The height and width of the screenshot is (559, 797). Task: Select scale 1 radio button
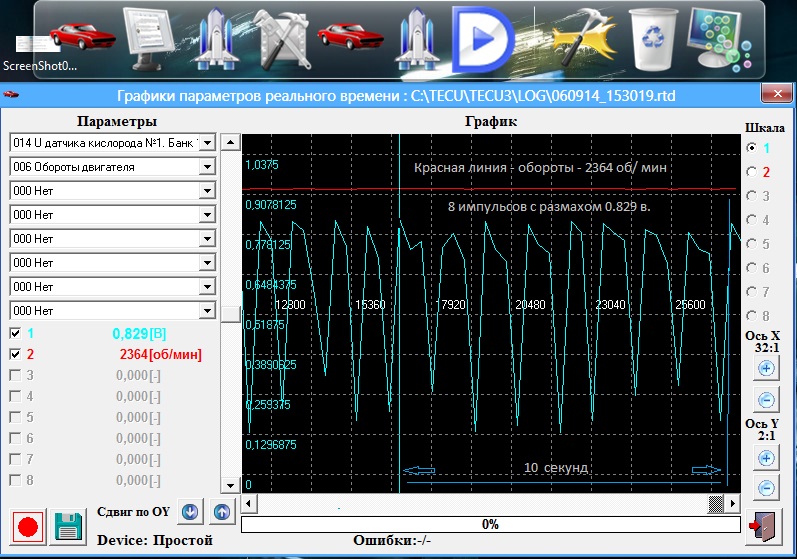coord(752,148)
